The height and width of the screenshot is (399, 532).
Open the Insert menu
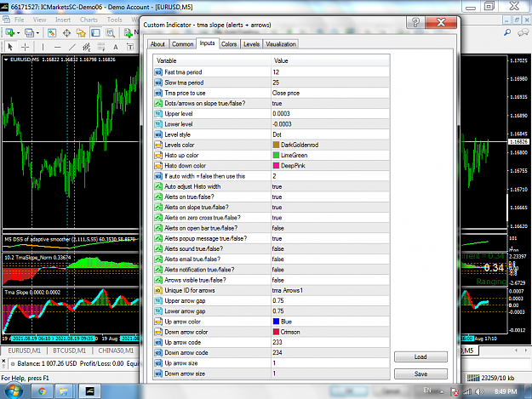pyautogui.click(x=63, y=20)
